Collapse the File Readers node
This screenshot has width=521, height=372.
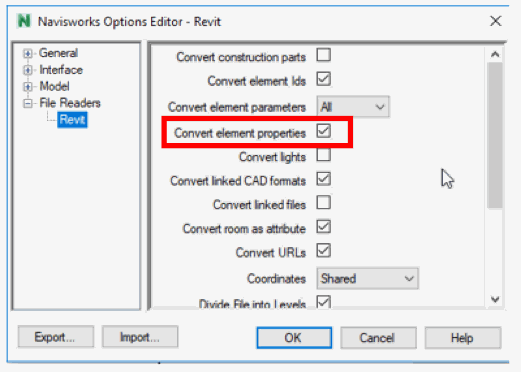28,103
